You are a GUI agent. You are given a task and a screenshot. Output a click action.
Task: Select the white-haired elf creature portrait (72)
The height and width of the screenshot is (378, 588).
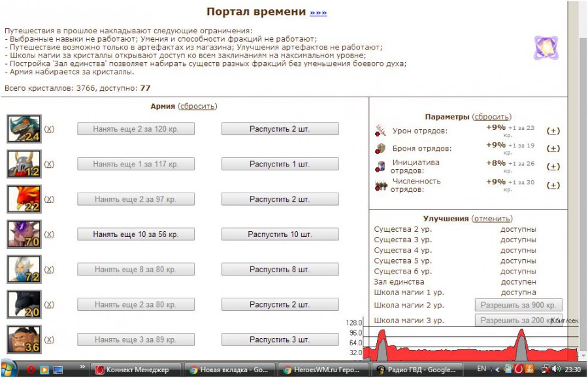pyautogui.click(x=24, y=270)
